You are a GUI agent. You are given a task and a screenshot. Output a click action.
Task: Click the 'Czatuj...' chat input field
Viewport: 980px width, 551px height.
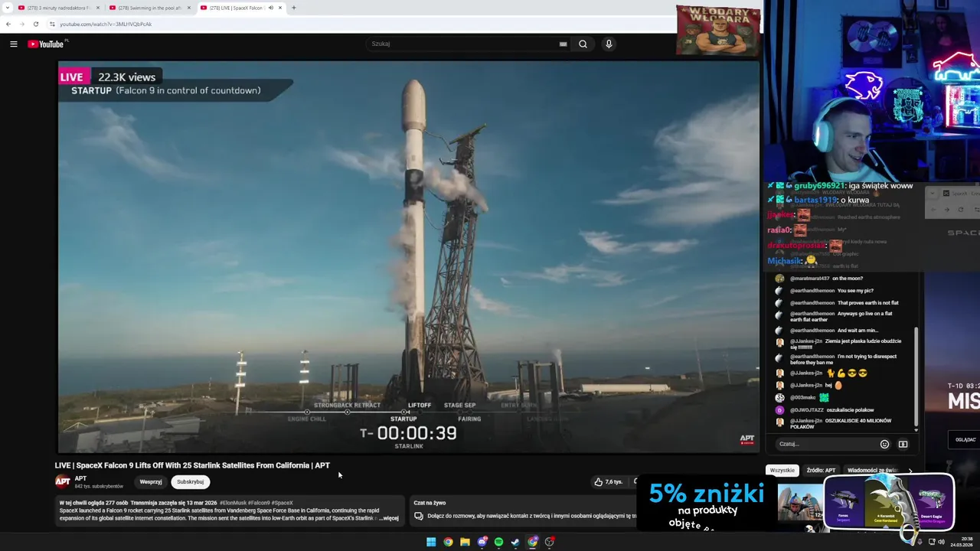[x=827, y=444]
